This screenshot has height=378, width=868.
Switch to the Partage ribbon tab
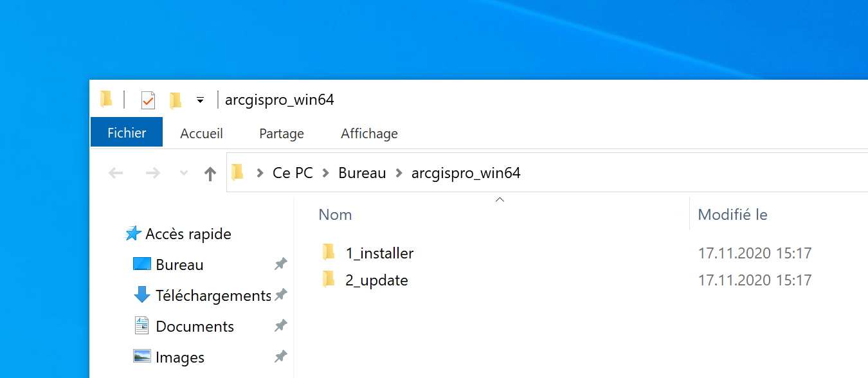(281, 134)
